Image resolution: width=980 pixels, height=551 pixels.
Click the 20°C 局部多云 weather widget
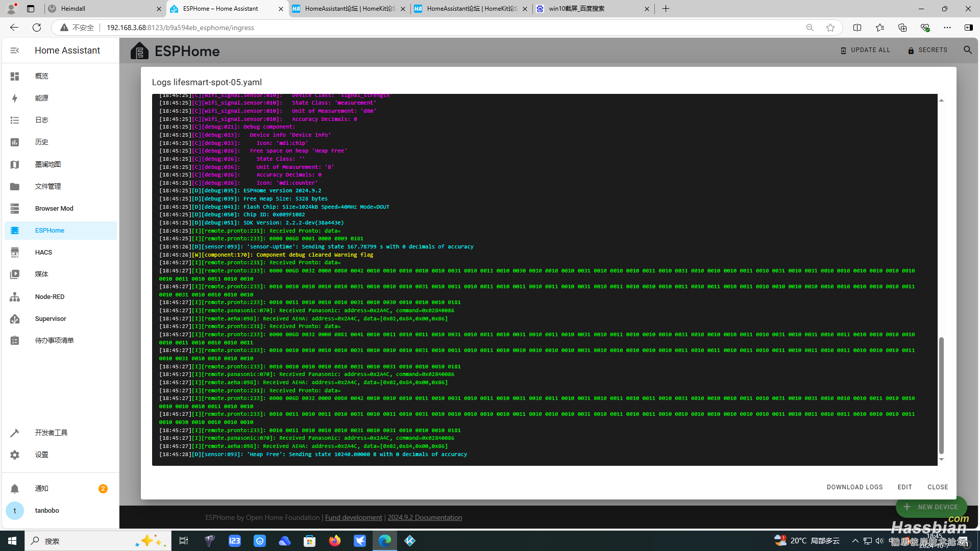tap(807, 541)
